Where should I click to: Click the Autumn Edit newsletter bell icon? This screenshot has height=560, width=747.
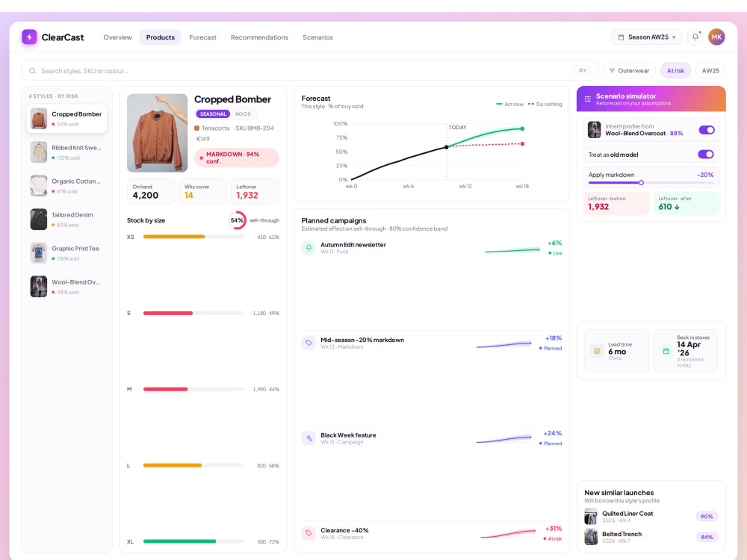(x=309, y=248)
